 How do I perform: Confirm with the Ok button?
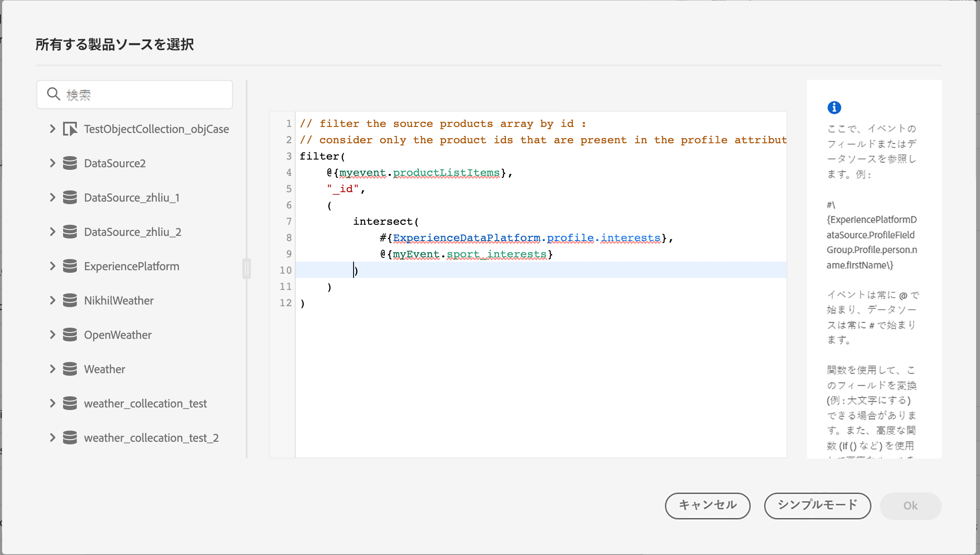tap(910, 506)
